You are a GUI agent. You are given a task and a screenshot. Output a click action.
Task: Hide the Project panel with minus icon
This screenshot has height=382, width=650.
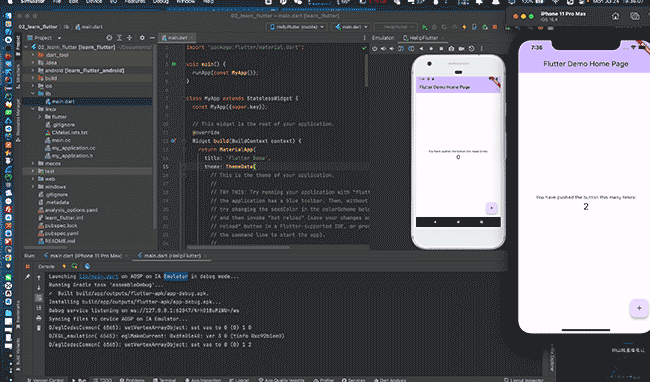tap(152, 38)
